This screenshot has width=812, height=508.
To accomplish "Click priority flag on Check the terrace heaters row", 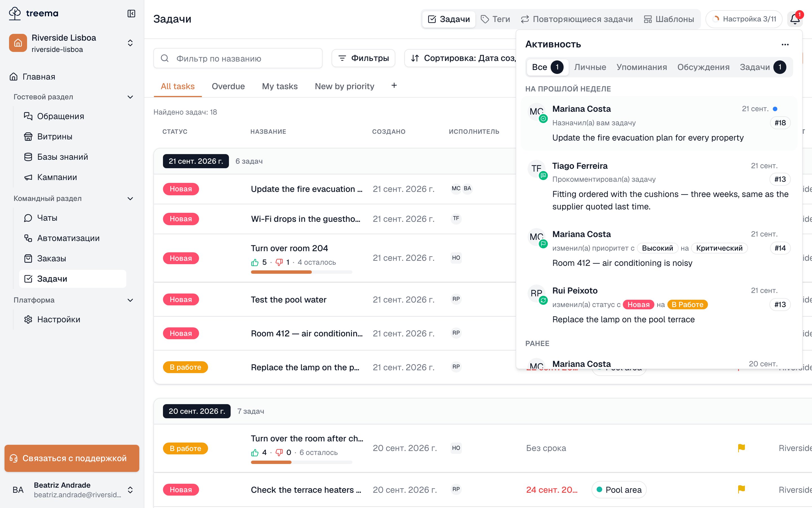I will pos(742,490).
